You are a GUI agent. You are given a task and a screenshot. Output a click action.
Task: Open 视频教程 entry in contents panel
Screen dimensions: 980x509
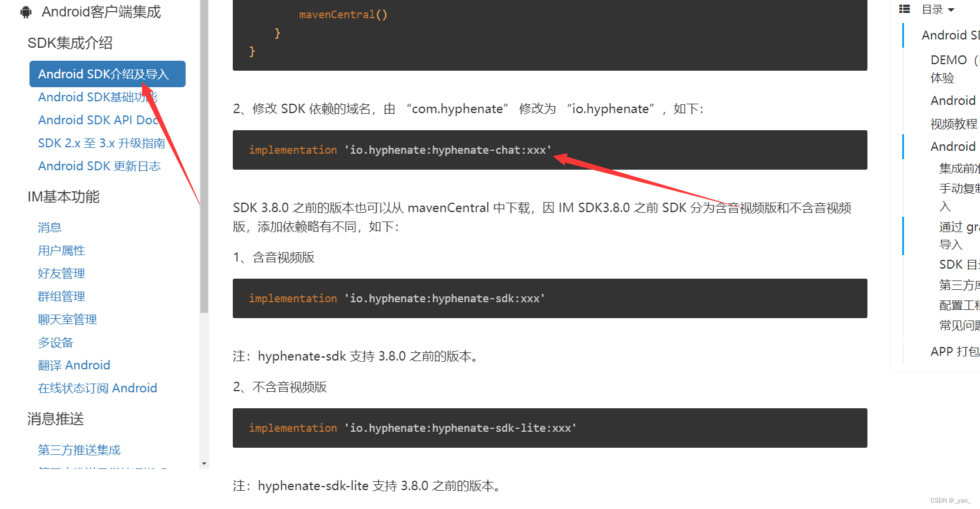click(954, 124)
